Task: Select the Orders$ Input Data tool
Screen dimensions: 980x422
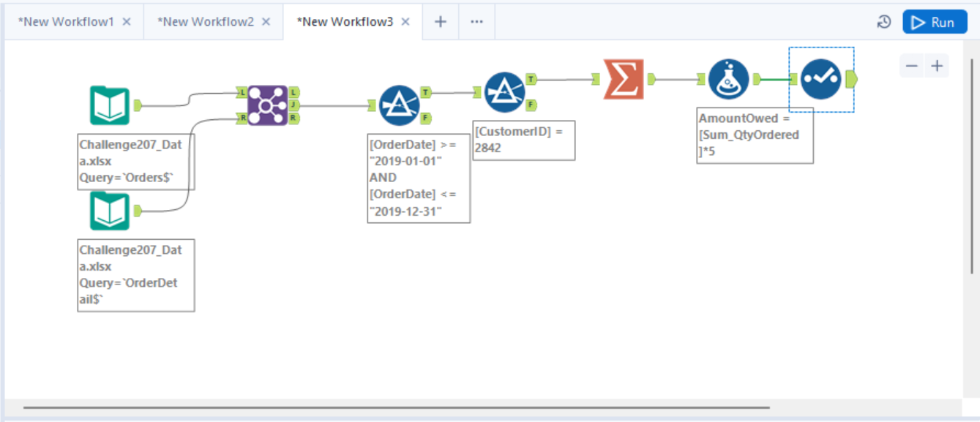Action: click(x=110, y=106)
